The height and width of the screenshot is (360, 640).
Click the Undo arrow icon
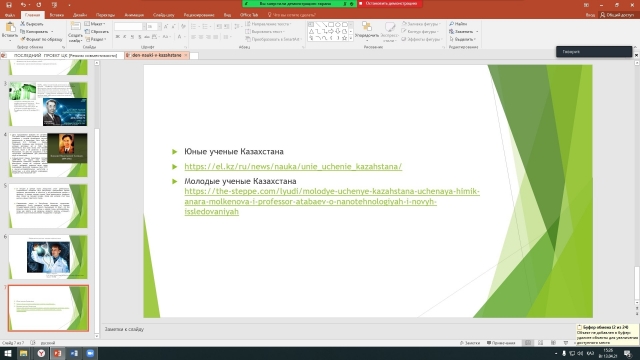point(23,5)
